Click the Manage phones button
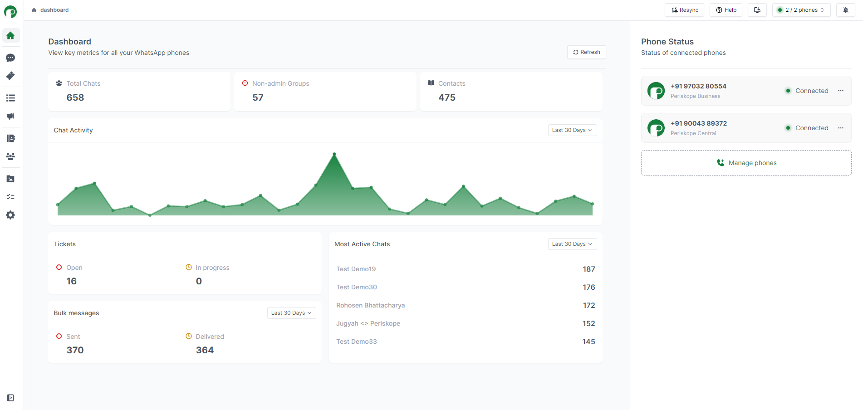This screenshot has height=410, width=868. tap(745, 162)
